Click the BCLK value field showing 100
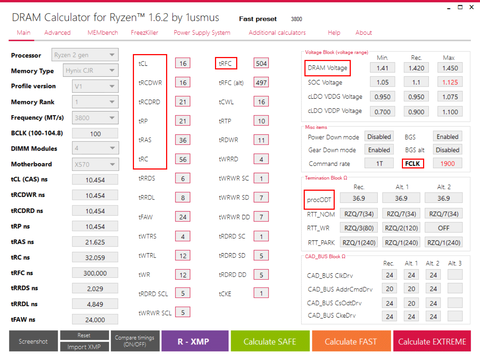Image resolution: width=480 pixels, height=361 pixels. pos(95,134)
